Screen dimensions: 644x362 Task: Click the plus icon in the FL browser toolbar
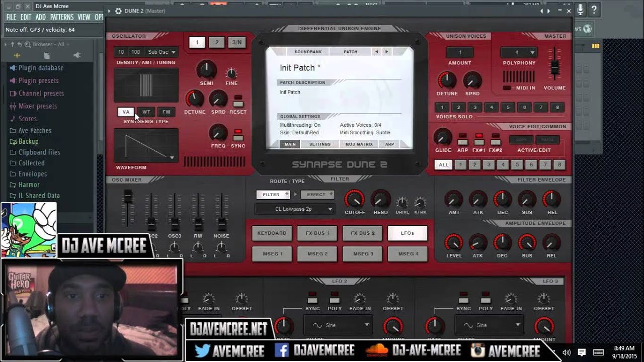coord(16,55)
